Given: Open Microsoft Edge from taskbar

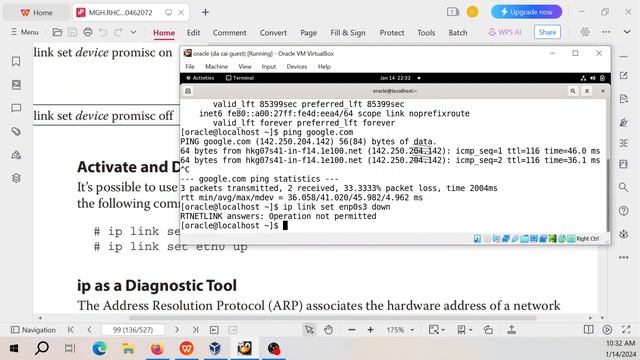Looking at the screenshot, I should tap(100, 349).
